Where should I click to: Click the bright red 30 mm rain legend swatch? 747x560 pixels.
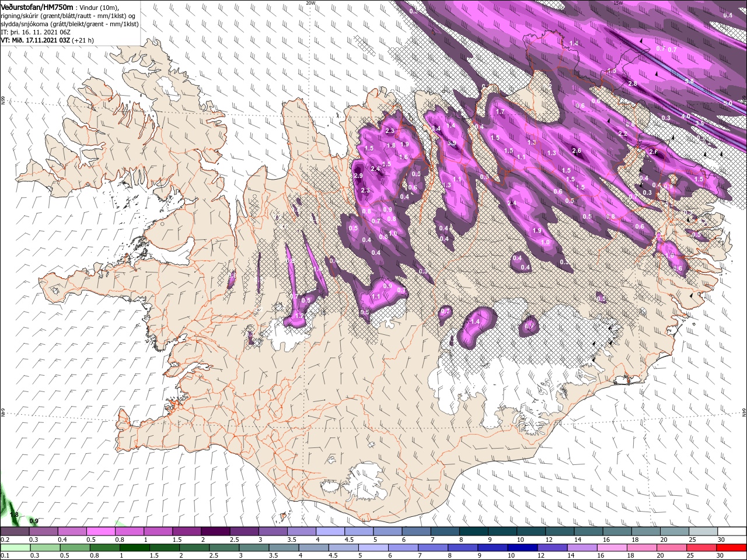(732, 548)
